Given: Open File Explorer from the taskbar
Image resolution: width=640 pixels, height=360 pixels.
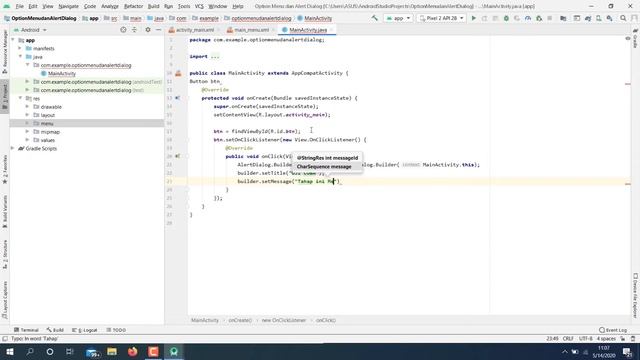Looking at the screenshot, I should click(x=112, y=351).
